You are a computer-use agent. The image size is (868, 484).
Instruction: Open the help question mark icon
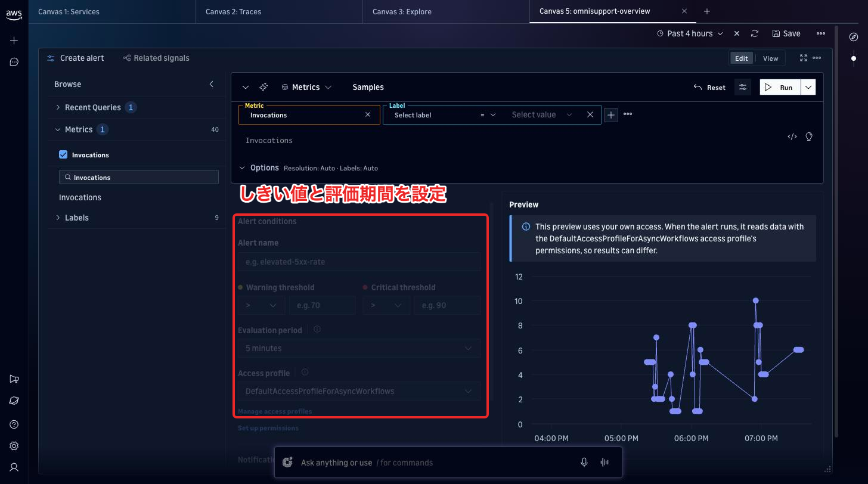pyautogui.click(x=14, y=424)
